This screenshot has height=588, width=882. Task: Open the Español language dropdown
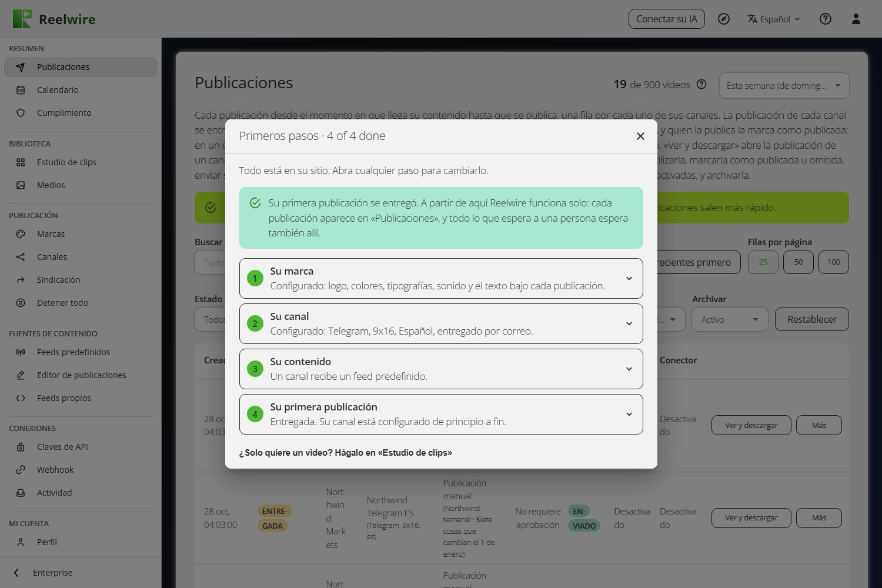[x=774, y=19]
